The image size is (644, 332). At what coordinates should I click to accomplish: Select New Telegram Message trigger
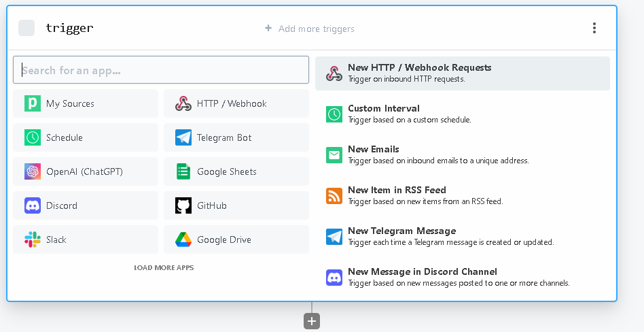click(x=463, y=236)
